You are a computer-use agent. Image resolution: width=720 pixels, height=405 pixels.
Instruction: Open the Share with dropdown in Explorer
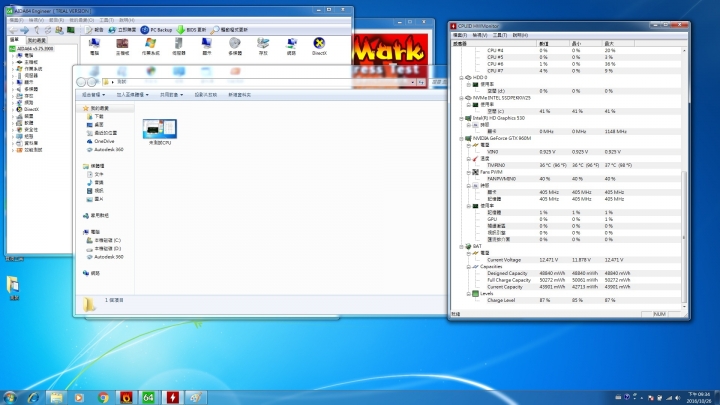tap(171, 95)
